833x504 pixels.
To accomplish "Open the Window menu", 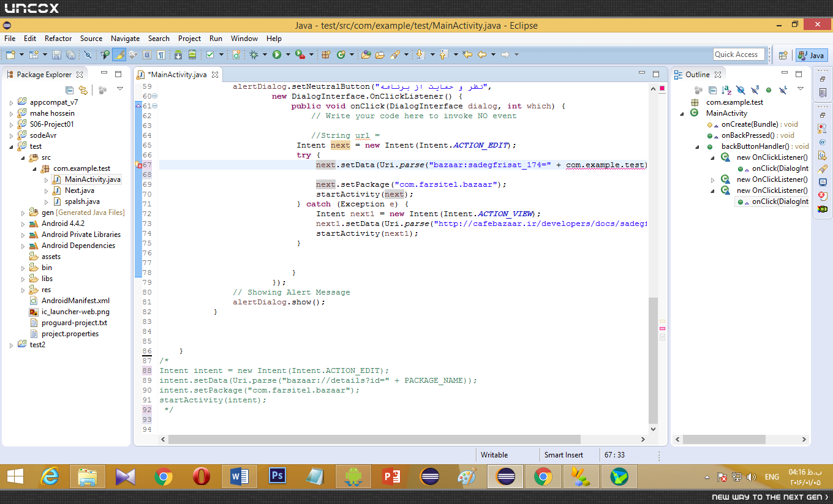I will point(244,38).
